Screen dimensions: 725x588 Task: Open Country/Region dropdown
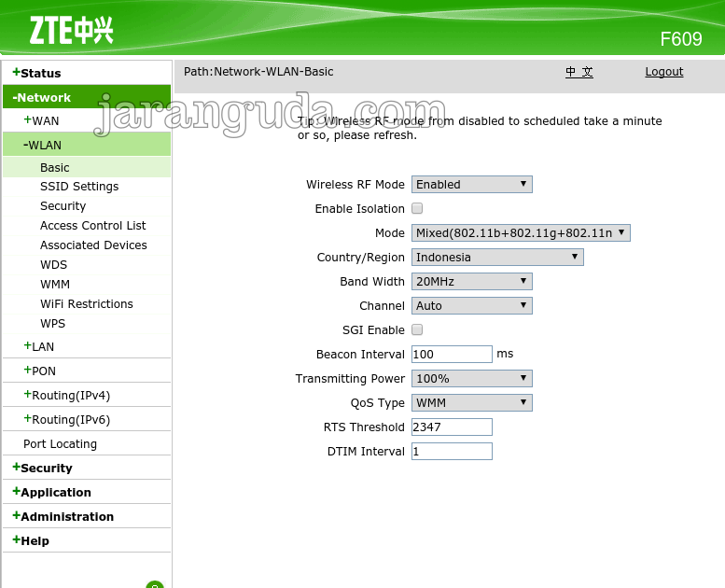pyautogui.click(x=497, y=258)
